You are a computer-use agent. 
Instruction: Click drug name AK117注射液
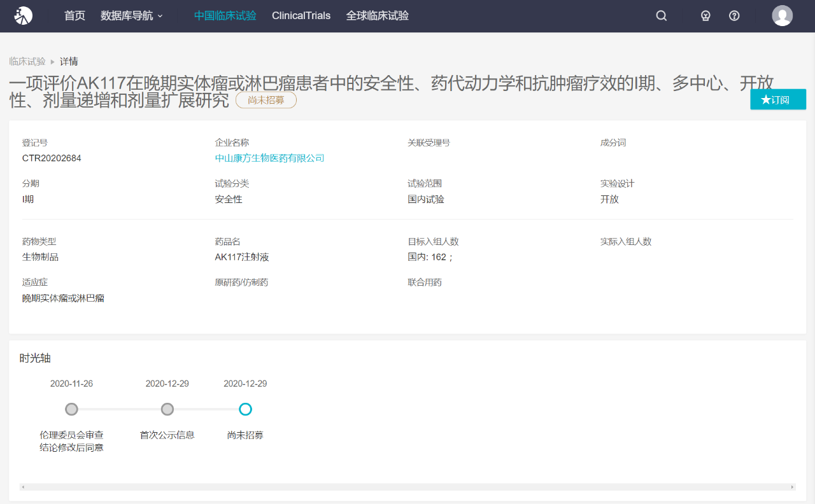pyautogui.click(x=242, y=257)
